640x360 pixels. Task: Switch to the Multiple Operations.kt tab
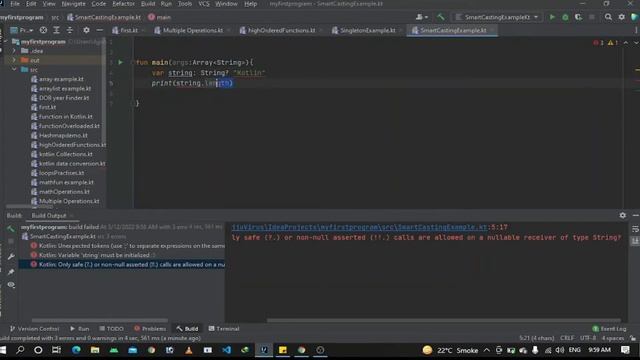[x=193, y=30]
